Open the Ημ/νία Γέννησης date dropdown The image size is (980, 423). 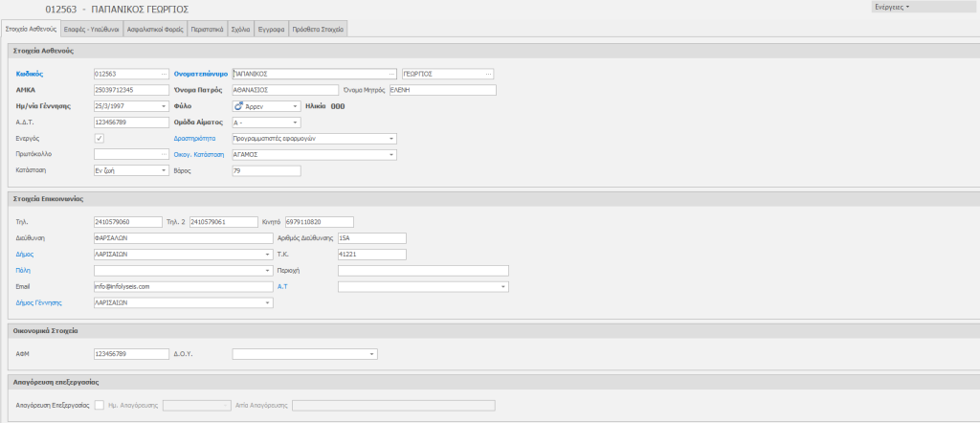point(164,106)
